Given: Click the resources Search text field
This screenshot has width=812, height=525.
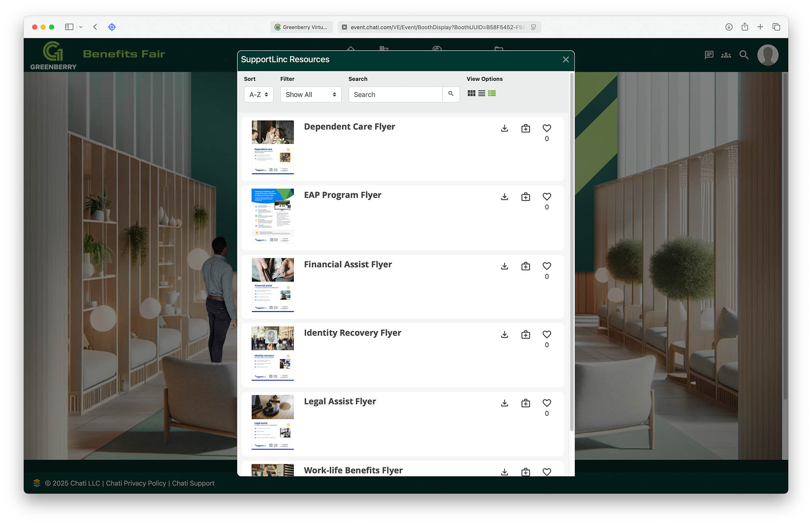Looking at the screenshot, I should pos(395,94).
